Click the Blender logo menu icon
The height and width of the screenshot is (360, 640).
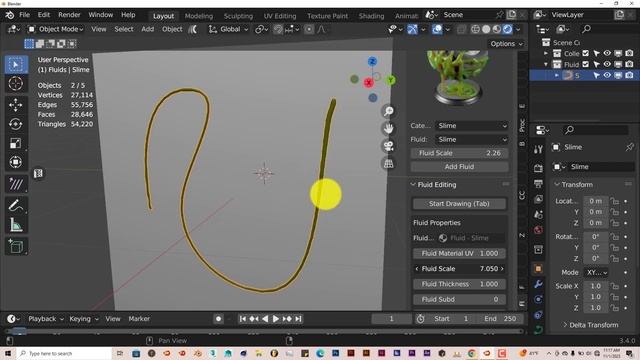click(9, 15)
